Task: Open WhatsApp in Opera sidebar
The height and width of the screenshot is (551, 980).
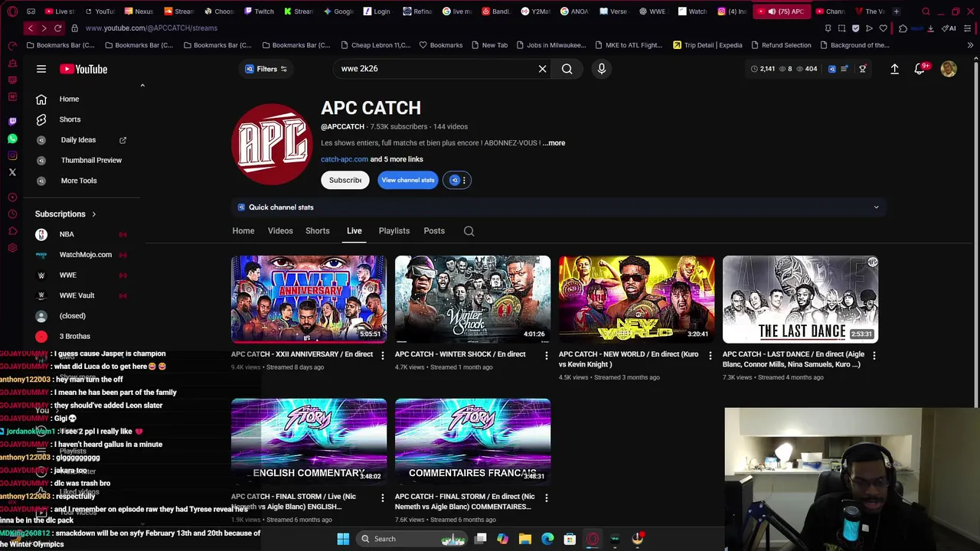Action: [x=12, y=139]
